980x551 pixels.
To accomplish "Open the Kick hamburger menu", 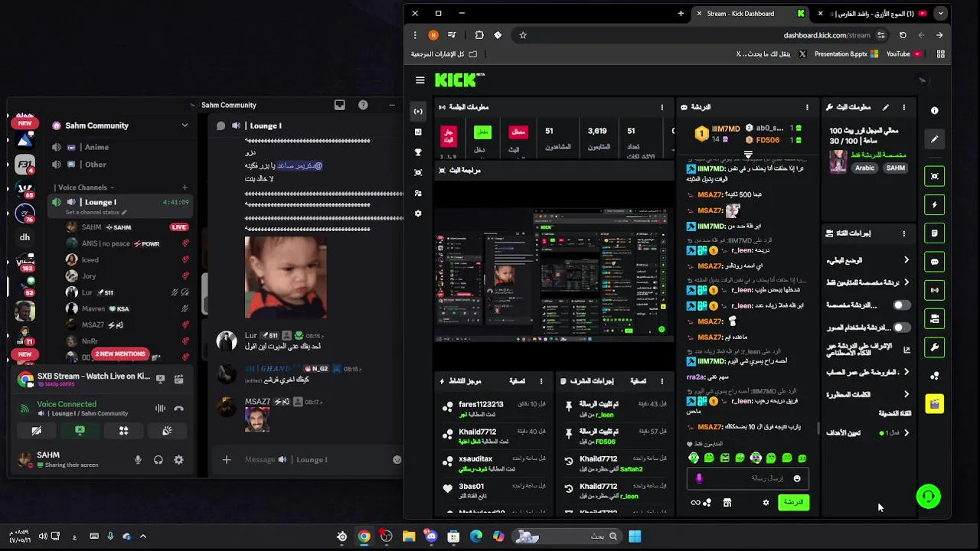I will tap(420, 80).
